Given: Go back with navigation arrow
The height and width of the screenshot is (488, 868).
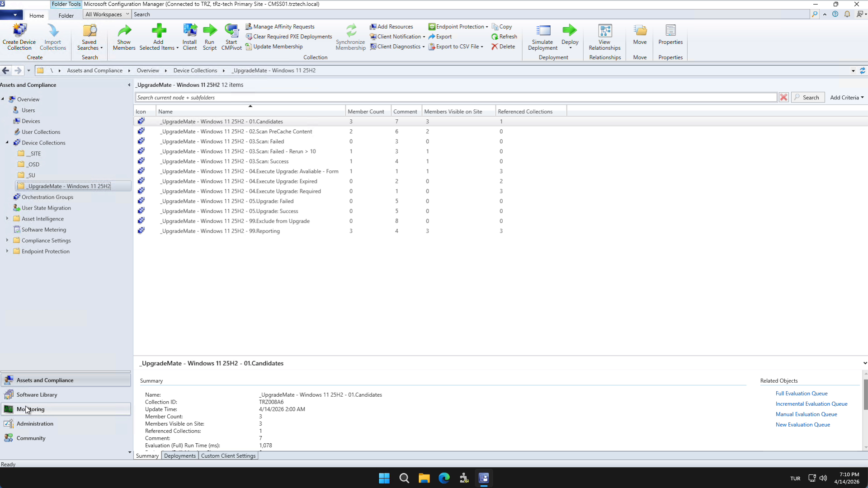Looking at the screenshot, I should click(5, 70).
